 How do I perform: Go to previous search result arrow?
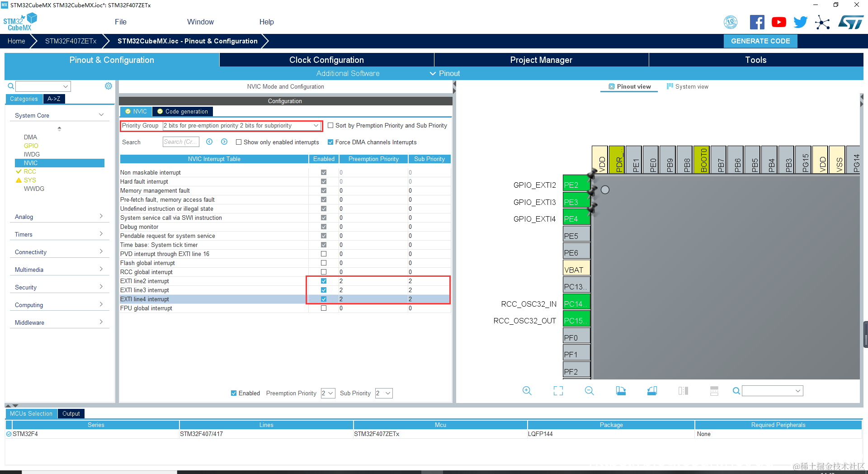pos(209,142)
